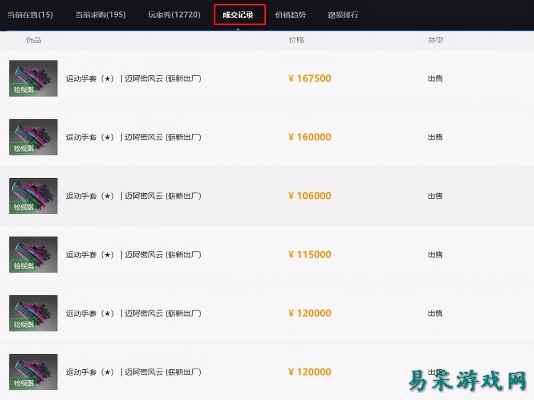Click the 检视图 badge on ¥106000 gloves

(23, 207)
